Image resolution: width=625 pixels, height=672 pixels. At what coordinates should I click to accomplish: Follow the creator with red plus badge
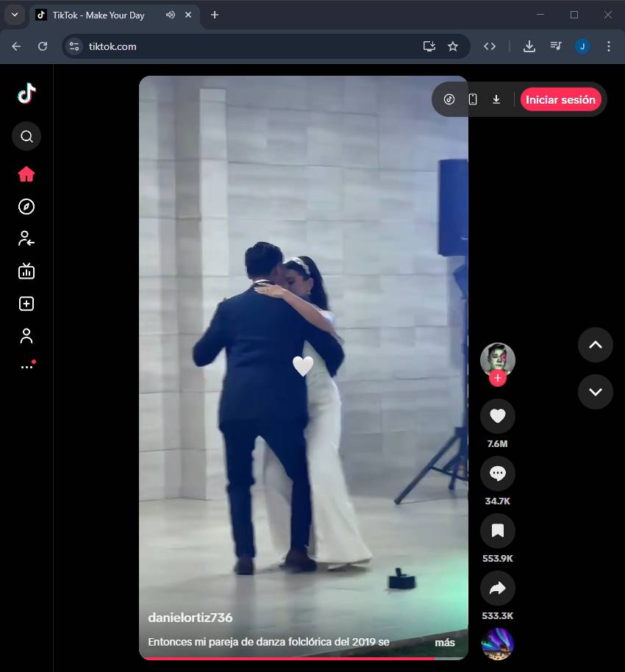tap(498, 378)
